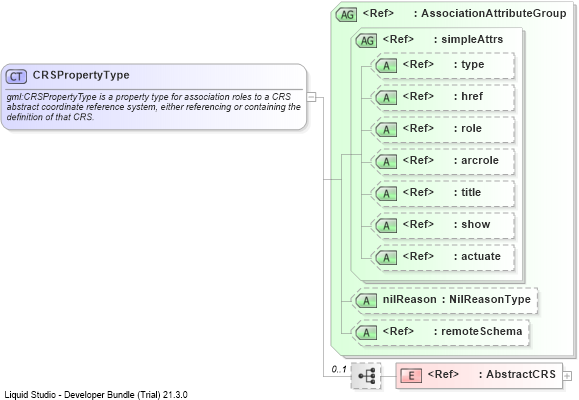The image size is (579, 400).
Task: Click the A icon beside arcrole attribute
Action: coord(386,162)
